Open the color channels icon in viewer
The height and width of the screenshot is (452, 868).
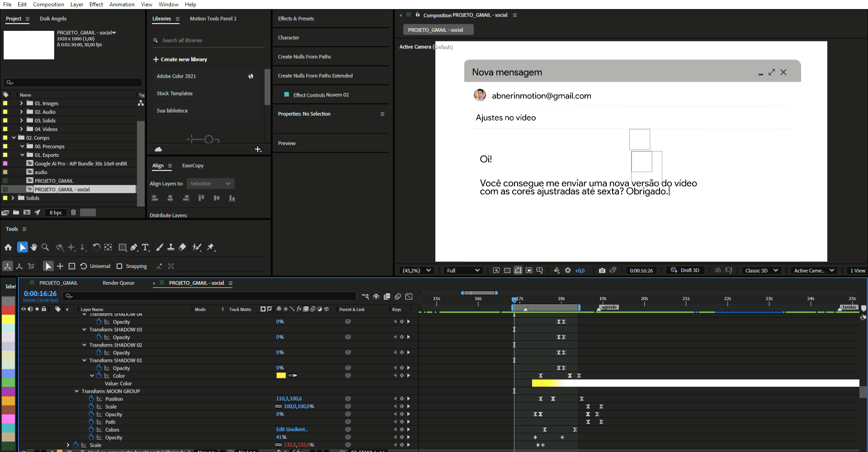tap(557, 270)
